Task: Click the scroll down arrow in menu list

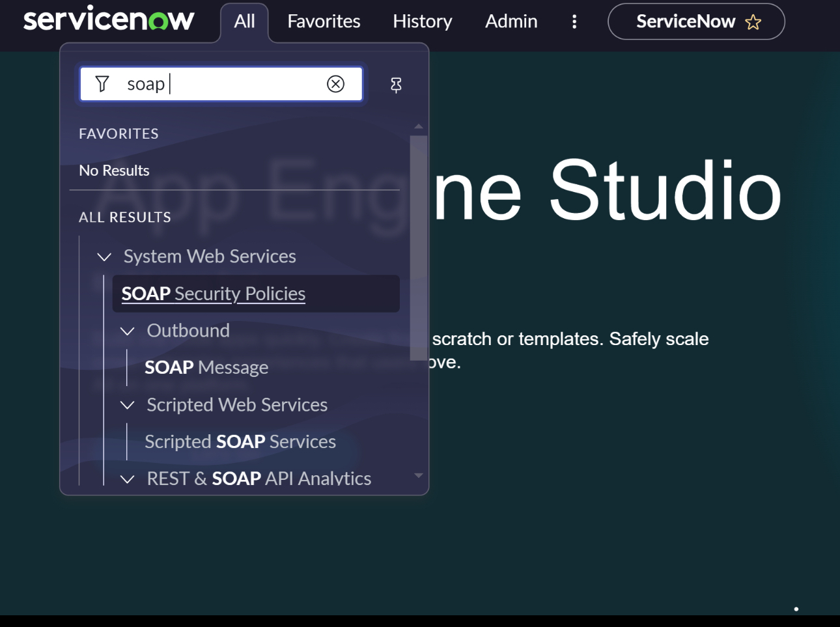Action: [x=419, y=476]
